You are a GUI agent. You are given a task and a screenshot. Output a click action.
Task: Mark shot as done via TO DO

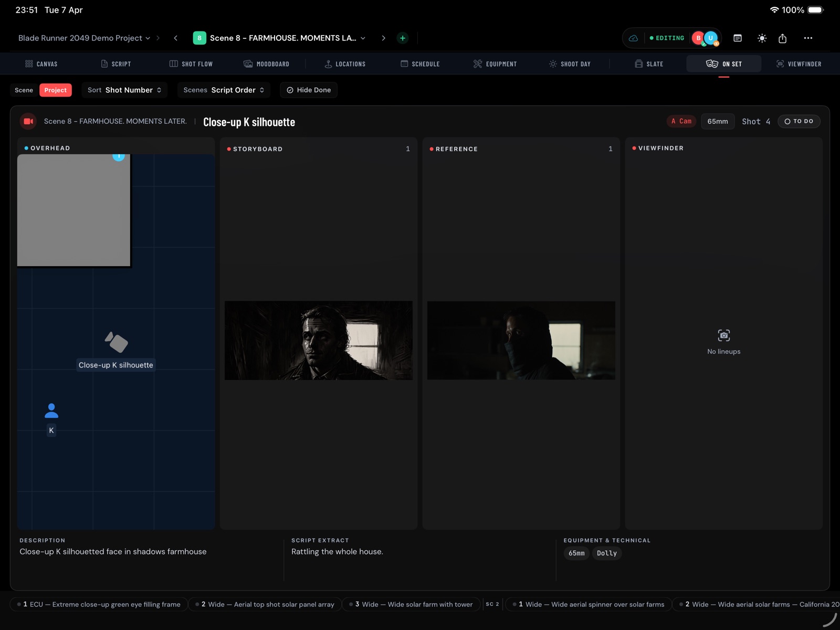coord(799,121)
